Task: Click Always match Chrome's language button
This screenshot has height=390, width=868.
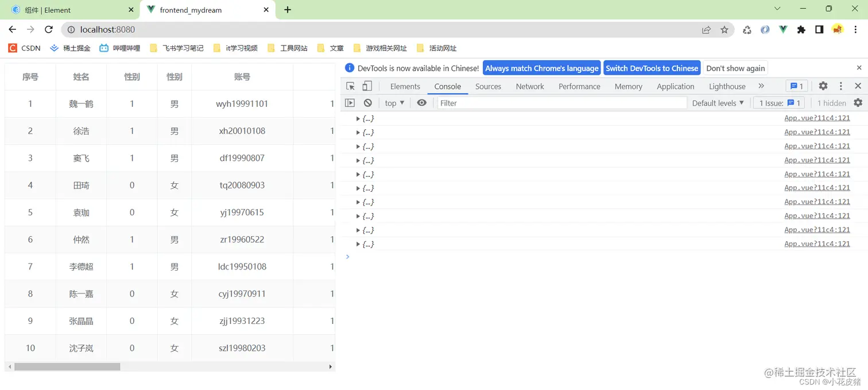Action: 542,68
